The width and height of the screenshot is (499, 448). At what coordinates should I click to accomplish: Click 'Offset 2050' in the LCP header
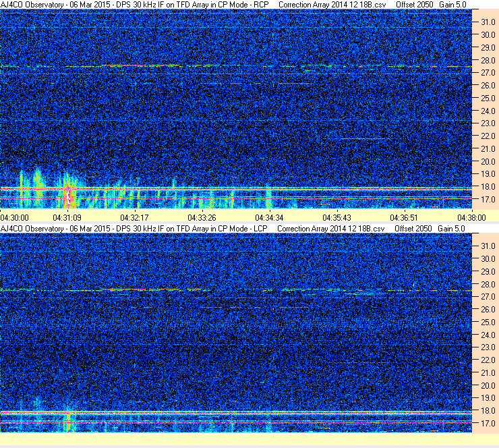point(413,229)
